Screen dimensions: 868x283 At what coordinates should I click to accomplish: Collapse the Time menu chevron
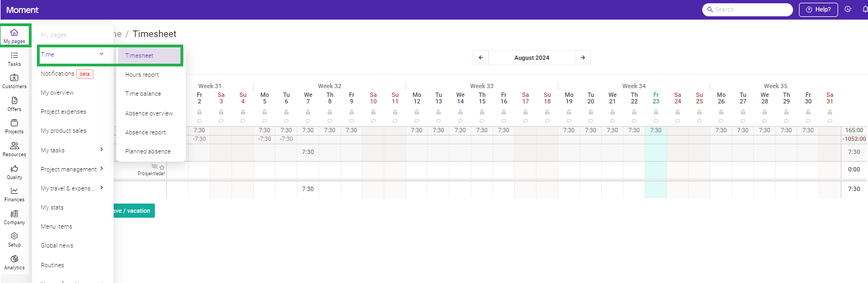pos(102,54)
